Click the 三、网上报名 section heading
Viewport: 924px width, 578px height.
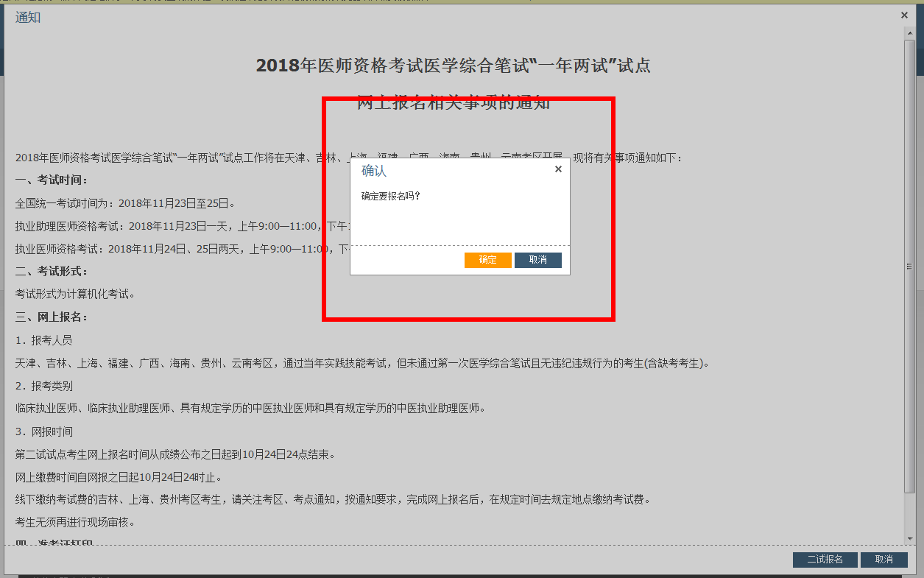coord(52,317)
